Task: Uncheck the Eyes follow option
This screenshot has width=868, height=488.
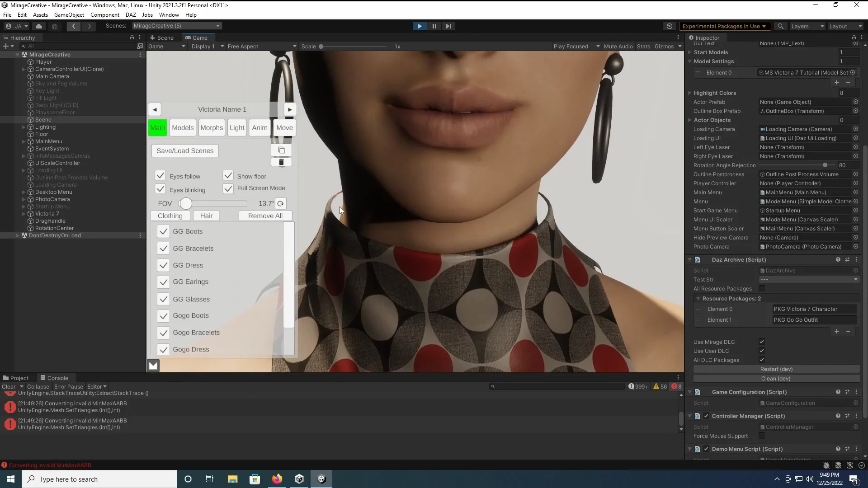Action: click(160, 175)
